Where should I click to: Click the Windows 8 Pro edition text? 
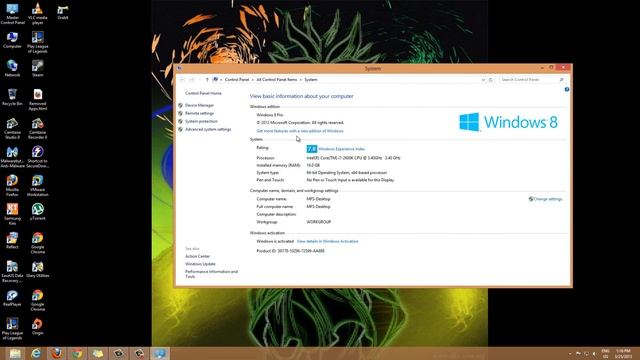point(270,115)
